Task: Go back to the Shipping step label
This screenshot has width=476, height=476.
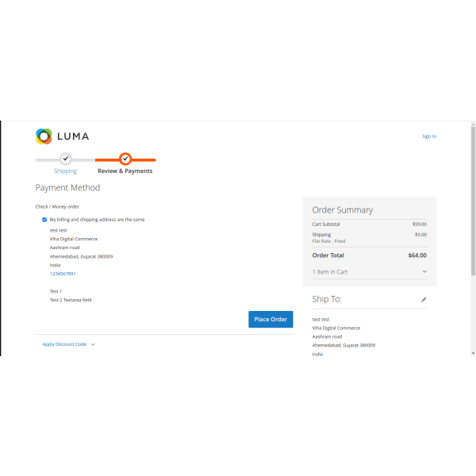Action: [x=65, y=171]
